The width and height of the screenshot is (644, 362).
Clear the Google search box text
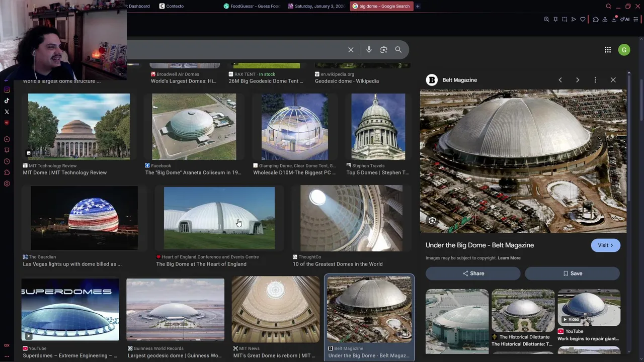coord(351,50)
